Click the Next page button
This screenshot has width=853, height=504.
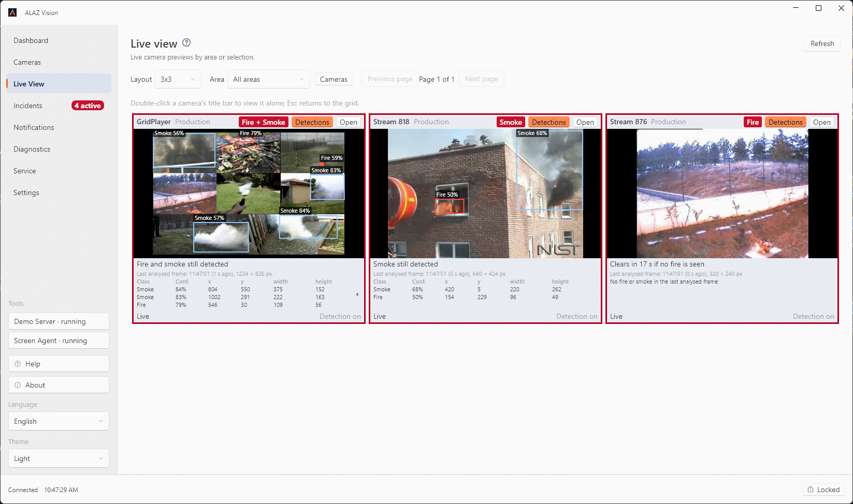point(481,79)
